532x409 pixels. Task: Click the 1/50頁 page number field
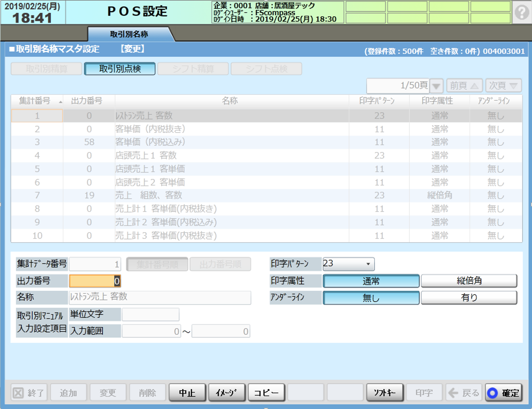pyautogui.click(x=398, y=85)
